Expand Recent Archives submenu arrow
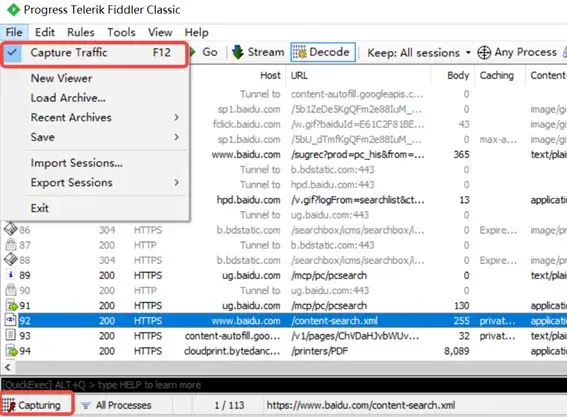This screenshot has height=417, width=567. tap(176, 118)
